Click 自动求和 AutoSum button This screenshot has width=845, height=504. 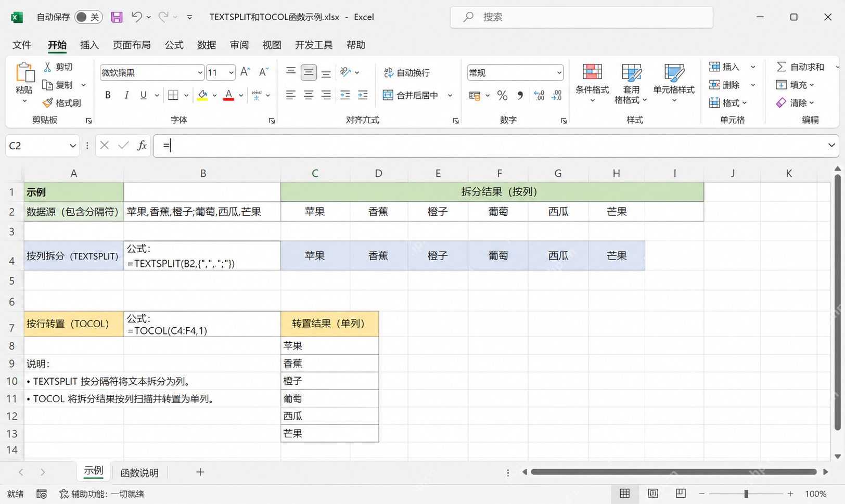[800, 67]
